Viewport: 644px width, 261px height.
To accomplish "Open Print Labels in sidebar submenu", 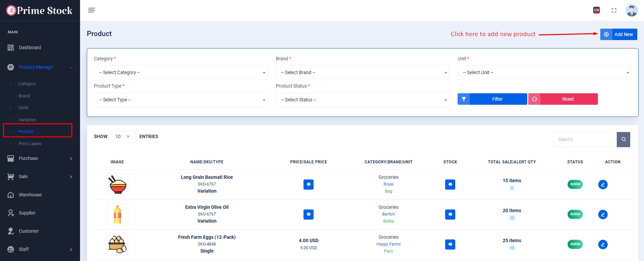I will tap(30, 143).
